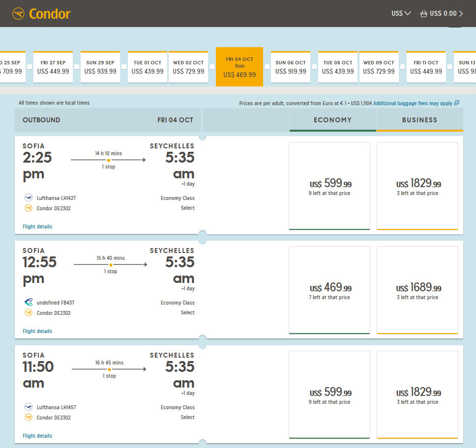The width and height of the screenshot is (476, 448).
Task: Click the 15 h 40 mins duration
Action: (111, 258)
